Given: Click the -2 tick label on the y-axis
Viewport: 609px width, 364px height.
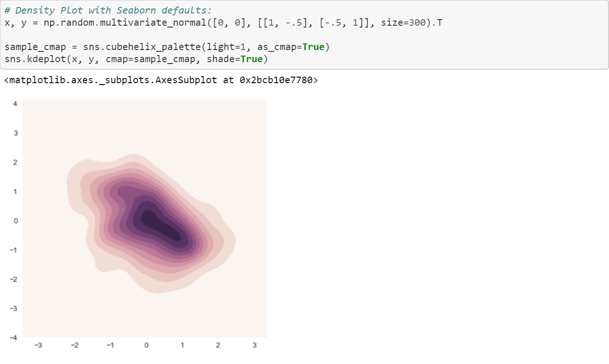Looking at the screenshot, I should (x=13, y=279).
